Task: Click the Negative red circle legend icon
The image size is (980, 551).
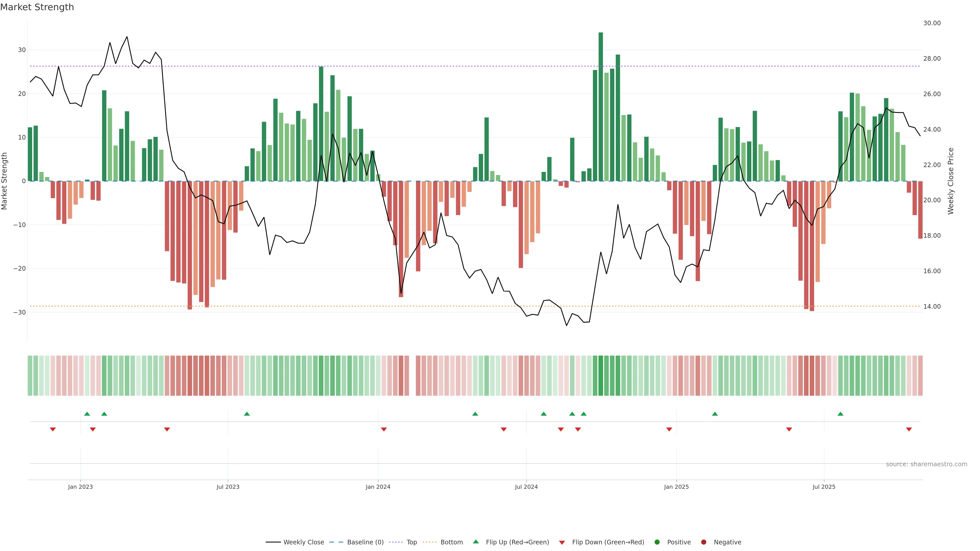Action: tap(703, 542)
